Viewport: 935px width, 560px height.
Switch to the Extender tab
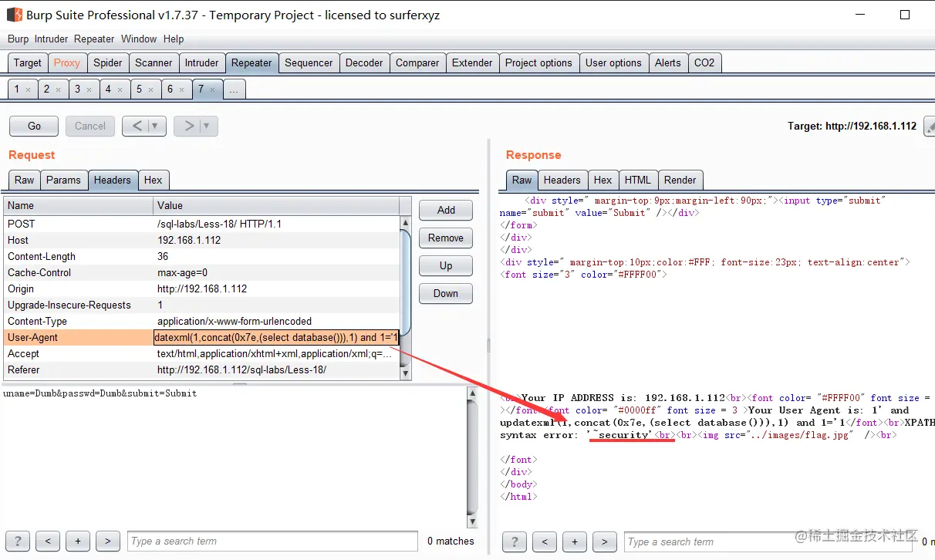tap(472, 63)
